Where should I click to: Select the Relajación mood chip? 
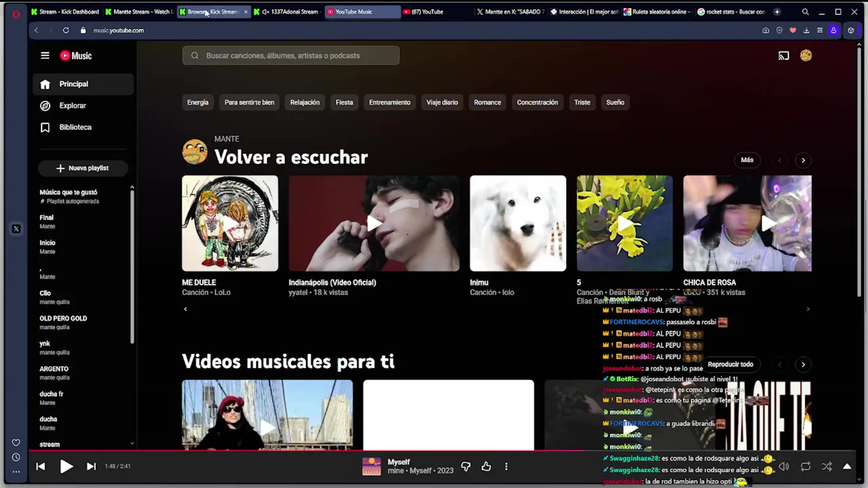[x=304, y=102]
